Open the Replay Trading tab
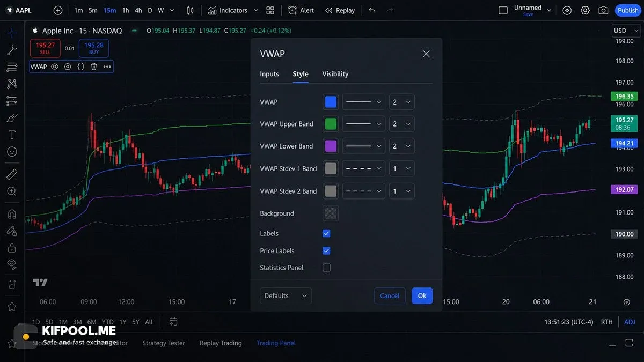This screenshot has width=644, height=362. [221, 343]
